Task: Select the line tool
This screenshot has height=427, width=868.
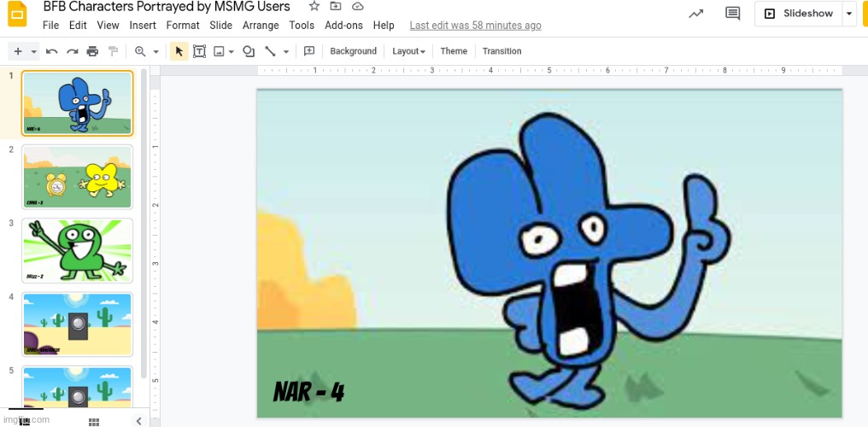Action: tap(270, 51)
